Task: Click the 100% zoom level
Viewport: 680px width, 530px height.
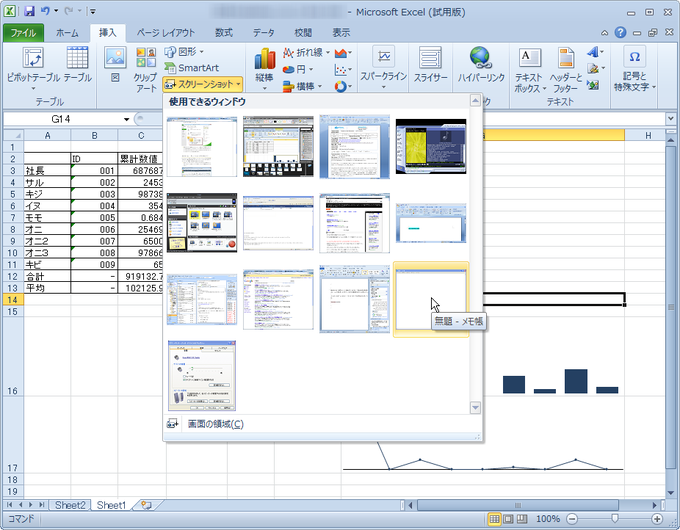Action: 548,519
